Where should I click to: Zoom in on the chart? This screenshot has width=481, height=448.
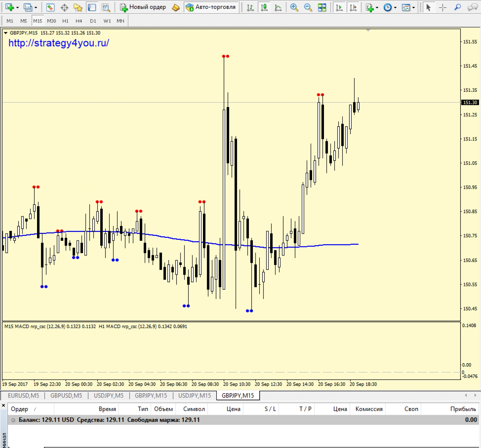[294, 7]
